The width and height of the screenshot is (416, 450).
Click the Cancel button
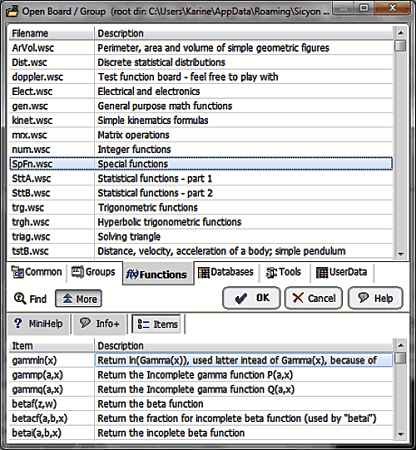[314, 298]
